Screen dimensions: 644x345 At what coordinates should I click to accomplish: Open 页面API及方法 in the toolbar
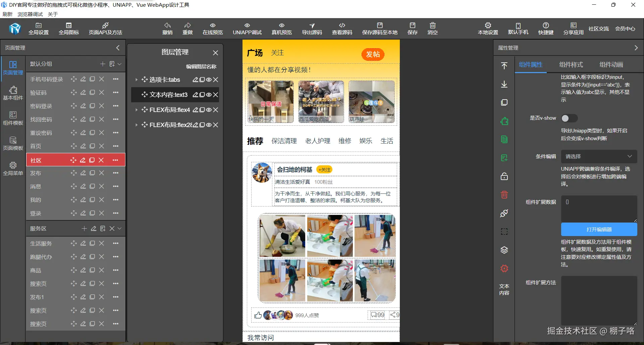[105, 28]
